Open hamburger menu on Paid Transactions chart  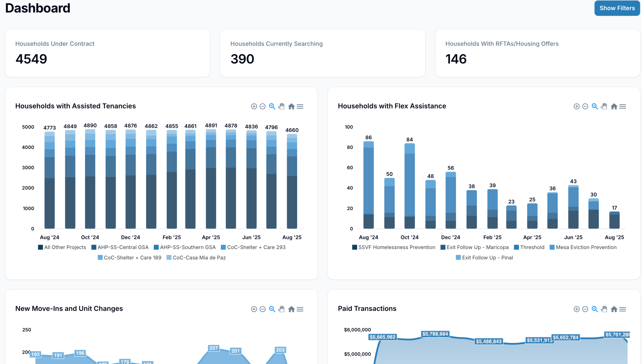tap(623, 309)
